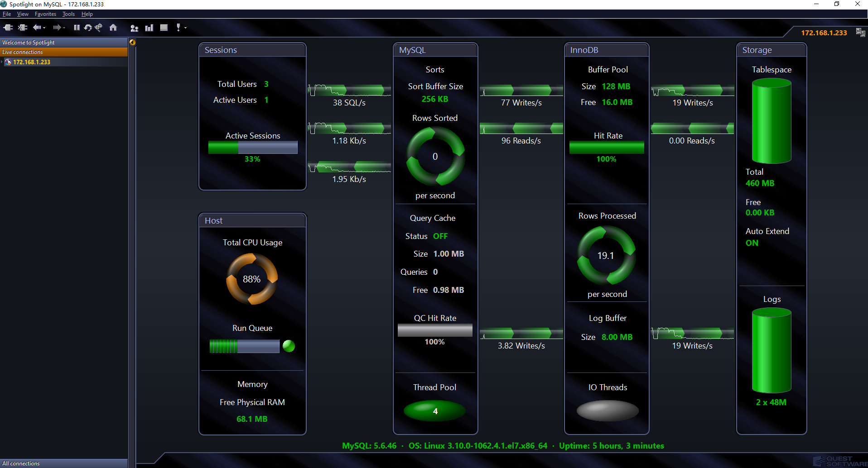Click the Logs green cylinder
The width and height of the screenshot is (868, 468).
pyautogui.click(x=772, y=350)
